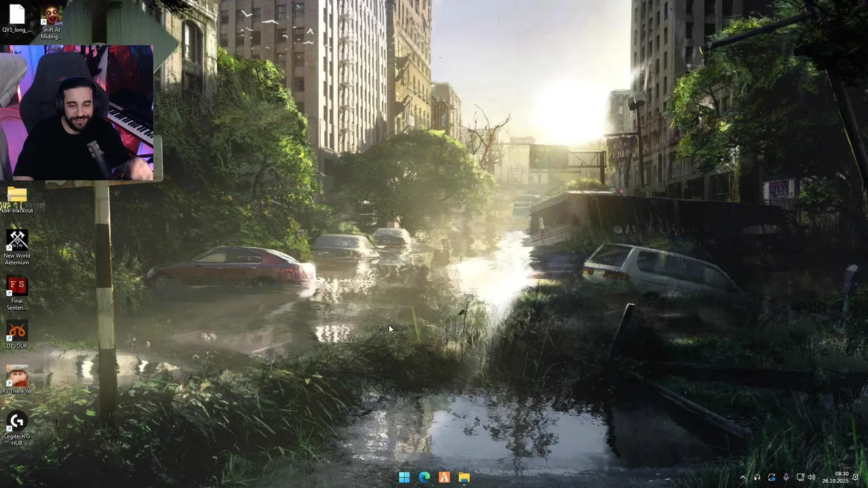Open File Explorer from the taskbar
Screen dimensions: 868x488
[x=464, y=478]
